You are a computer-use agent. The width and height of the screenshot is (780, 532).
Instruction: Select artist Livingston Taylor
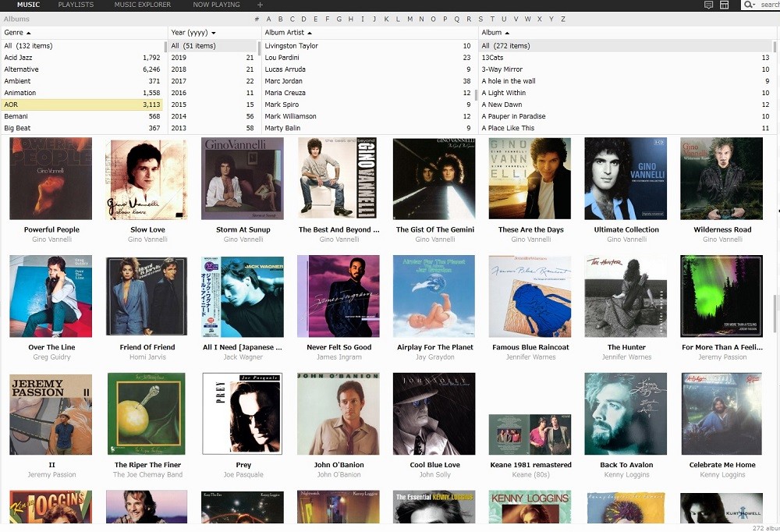pos(367,46)
